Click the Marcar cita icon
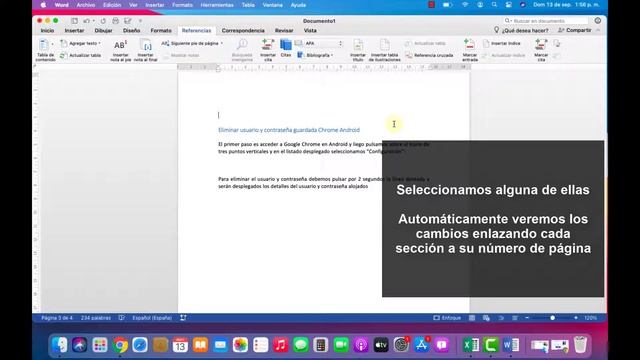The height and width of the screenshot is (360, 640). tap(541, 44)
